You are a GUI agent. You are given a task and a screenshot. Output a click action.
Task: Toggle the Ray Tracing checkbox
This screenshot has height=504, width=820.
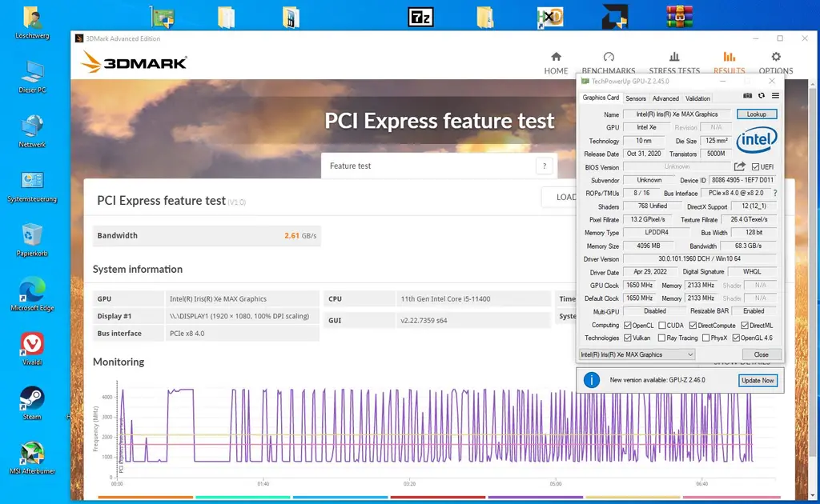pyautogui.click(x=661, y=338)
